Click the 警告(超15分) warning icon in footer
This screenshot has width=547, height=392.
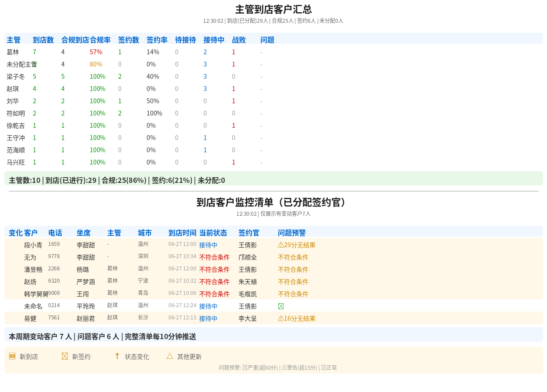click(284, 367)
